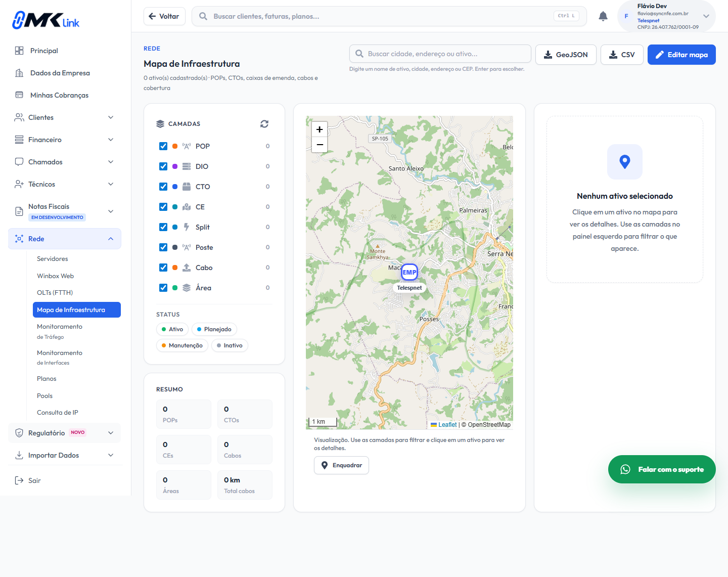The height and width of the screenshot is (577, 728).
Task: Click the F user avatar
Action: (626, 16)
